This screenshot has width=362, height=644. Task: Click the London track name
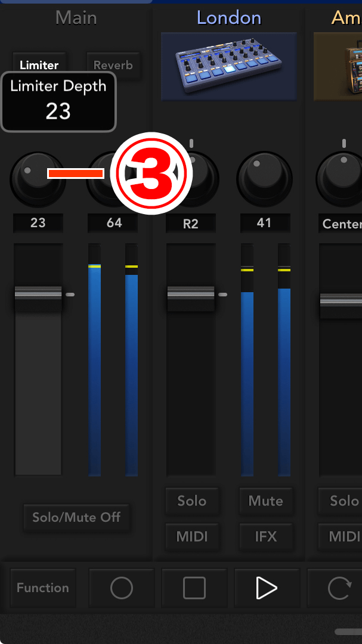coord(229,18)
